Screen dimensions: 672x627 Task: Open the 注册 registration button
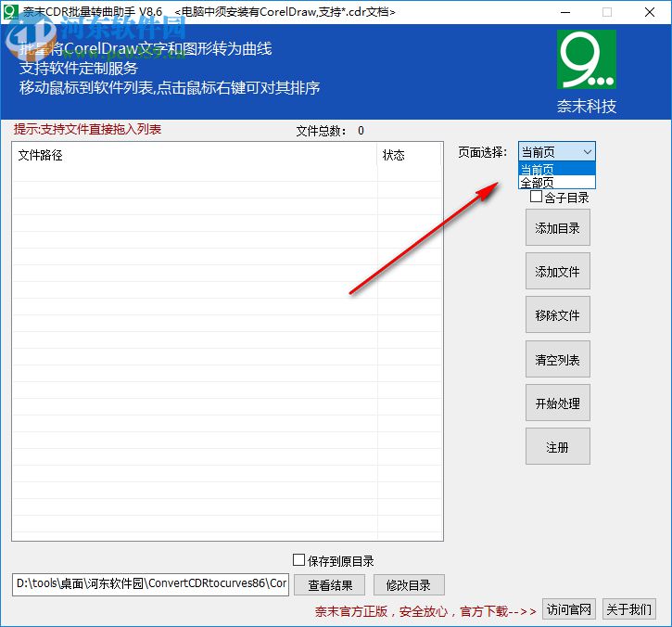tap(558, 446)
